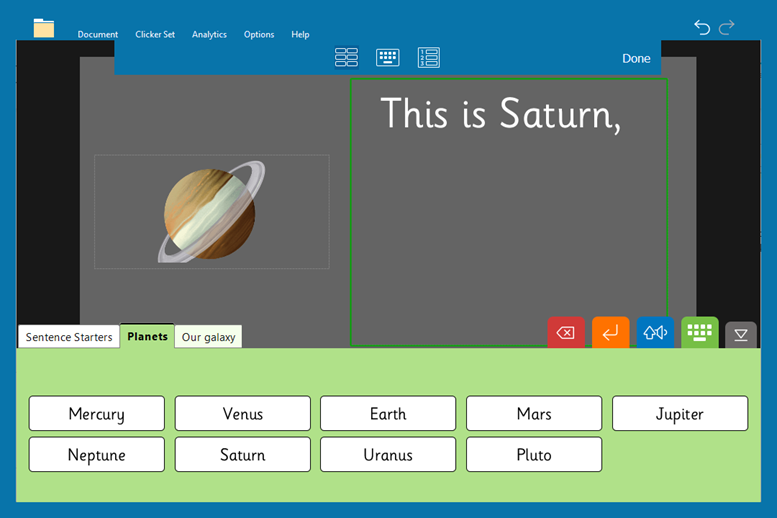Select the grid layout icon in toolbar
The height and width of the screenshot is (518, 777).
pos(346,58)
